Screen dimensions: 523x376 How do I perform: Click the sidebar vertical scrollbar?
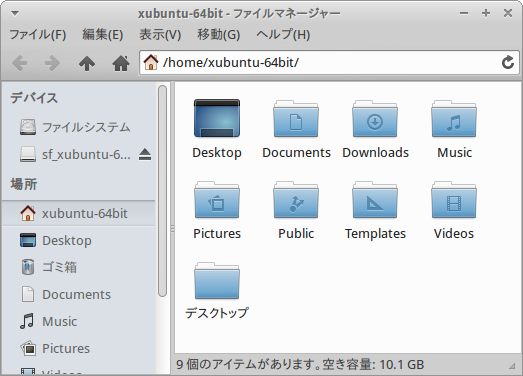click(162, 191)
